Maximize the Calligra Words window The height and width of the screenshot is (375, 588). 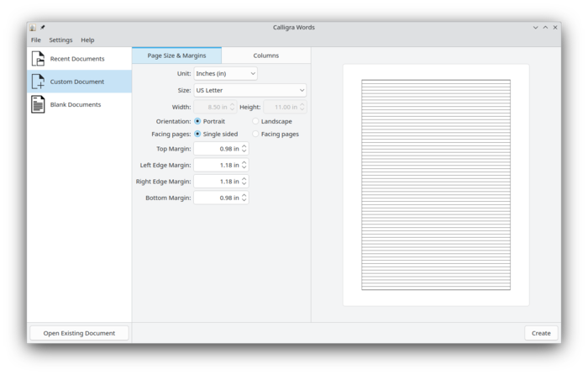(545, 28)
